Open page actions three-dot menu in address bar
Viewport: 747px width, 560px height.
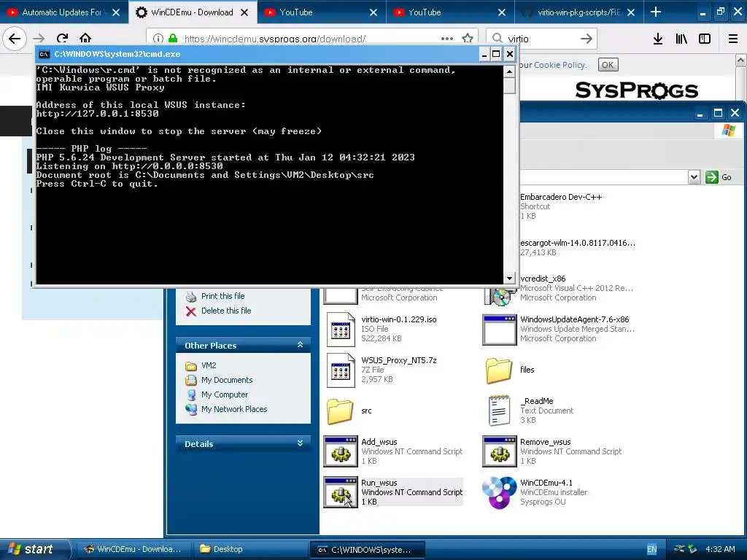pos(447,39)
